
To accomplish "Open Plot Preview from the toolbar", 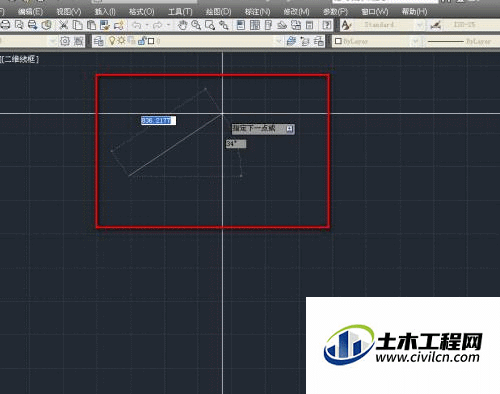I will 19,25.
